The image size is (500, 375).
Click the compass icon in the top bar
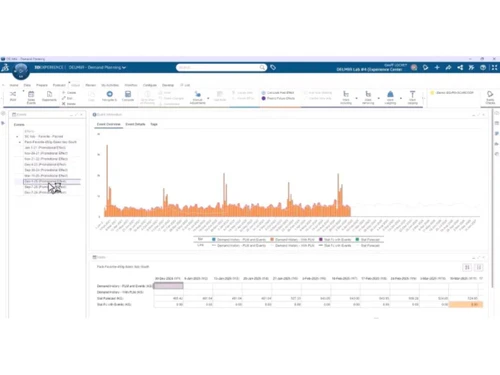[21, 71]
